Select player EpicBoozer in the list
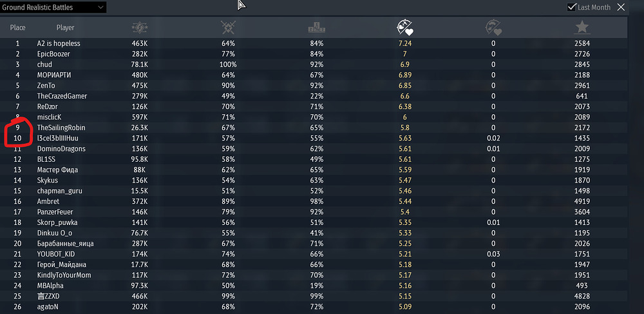The image size is (644, 314). [x=53, y=54]
